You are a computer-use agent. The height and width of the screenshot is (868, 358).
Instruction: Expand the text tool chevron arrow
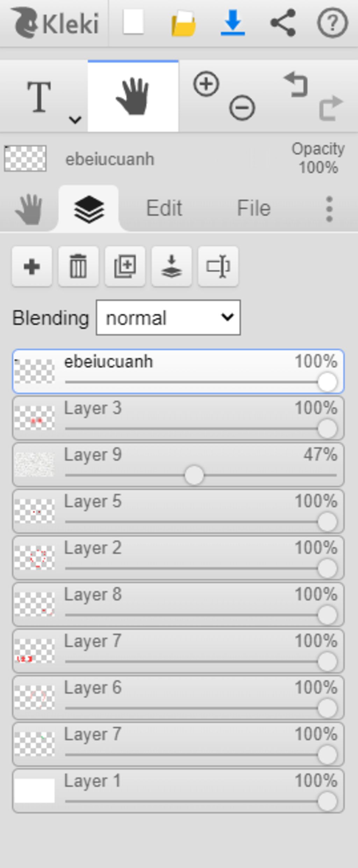pos(75,120)
